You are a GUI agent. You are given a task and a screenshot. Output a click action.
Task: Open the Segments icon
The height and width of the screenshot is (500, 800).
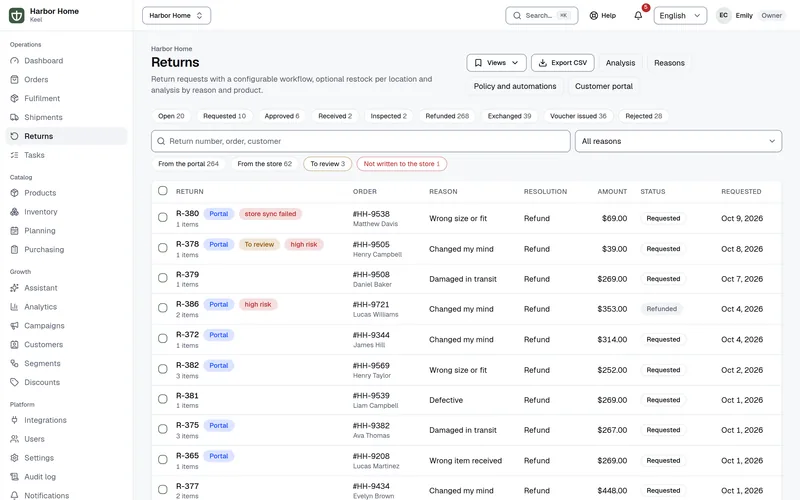tap(14, 363)
